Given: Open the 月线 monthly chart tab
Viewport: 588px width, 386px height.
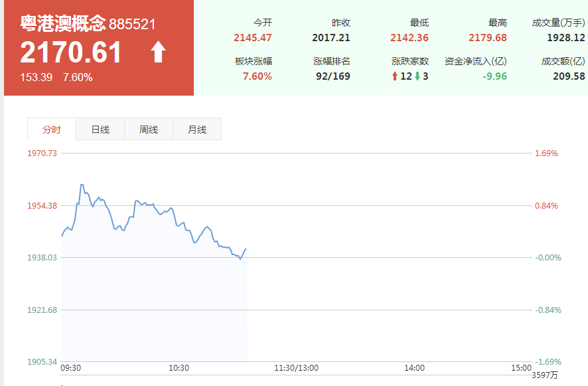Looking at the screenshot, I should coord(197,129).
